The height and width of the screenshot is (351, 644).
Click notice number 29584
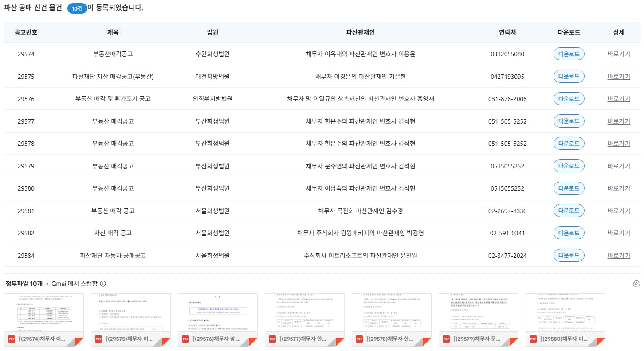point(26,255)
